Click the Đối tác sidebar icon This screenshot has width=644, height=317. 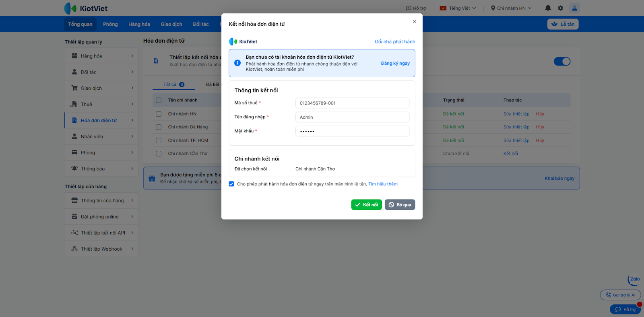tap(74, 72)
